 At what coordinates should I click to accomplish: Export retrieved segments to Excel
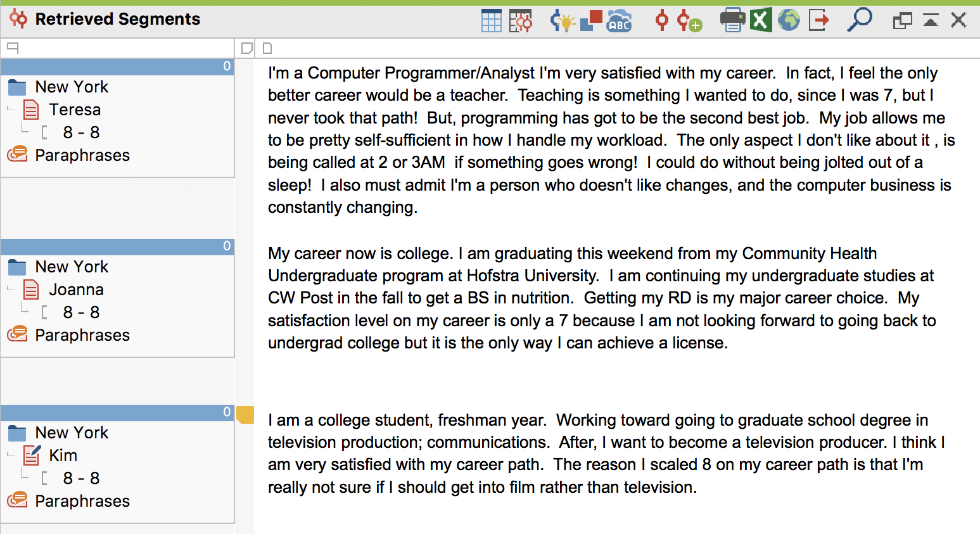761,20
